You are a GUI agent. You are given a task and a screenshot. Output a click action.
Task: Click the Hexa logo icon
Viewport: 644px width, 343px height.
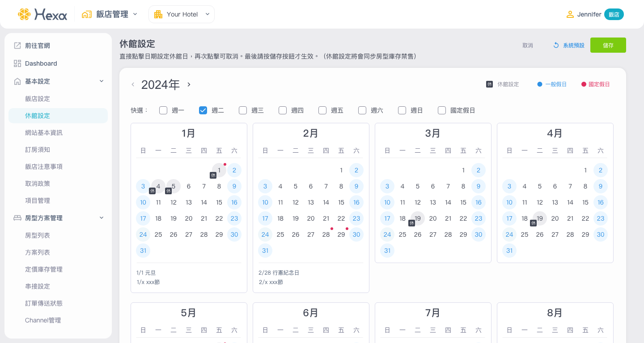[24, 14]
